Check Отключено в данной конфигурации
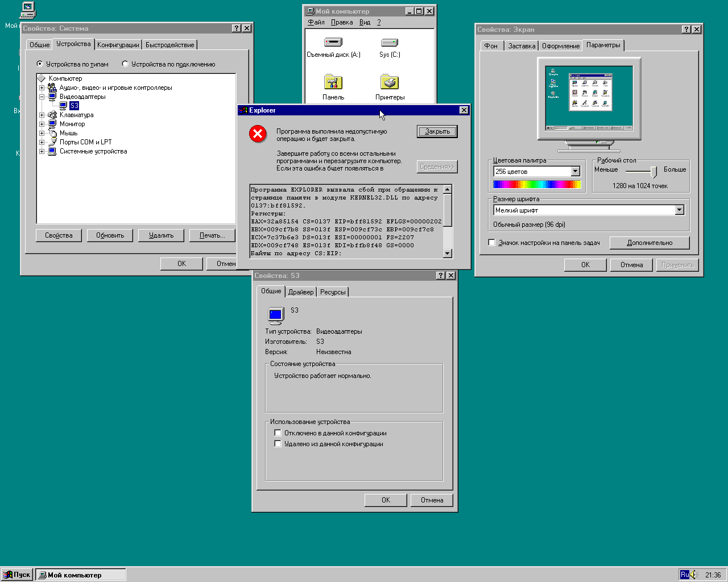Viewport: 728px width, 582px height. [278, 433]
